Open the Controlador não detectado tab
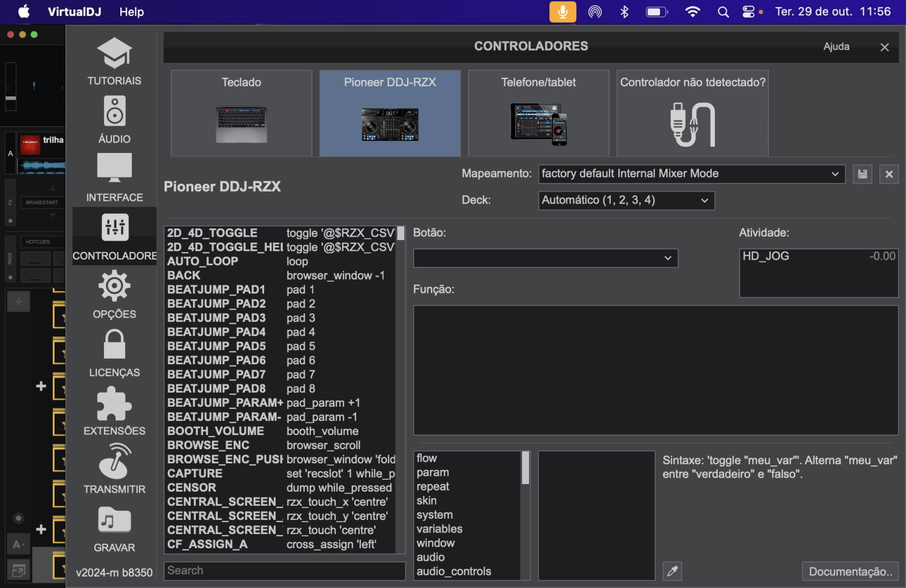Screen dimensions: 906x588 click(693, 113)
